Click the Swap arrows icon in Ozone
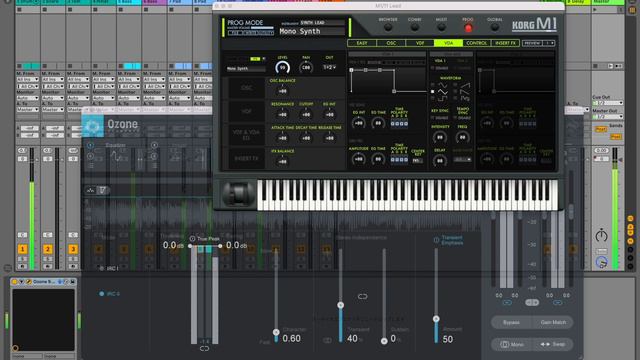This screenshot has width=640, height=360. (x=545, y=344)
